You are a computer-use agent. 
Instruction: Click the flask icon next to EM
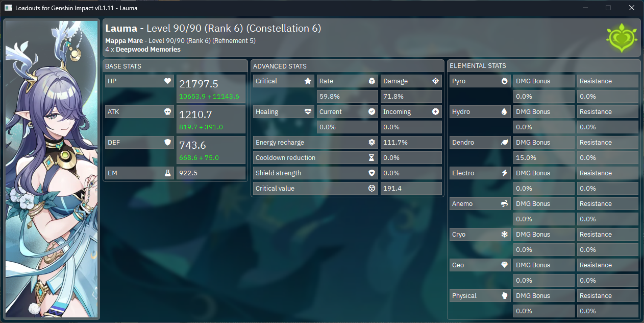pos(167,173)
